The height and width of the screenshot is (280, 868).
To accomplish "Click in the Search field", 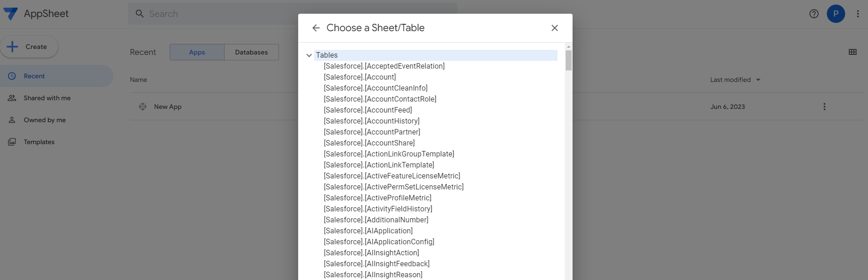I will click(x=293, y=14).
